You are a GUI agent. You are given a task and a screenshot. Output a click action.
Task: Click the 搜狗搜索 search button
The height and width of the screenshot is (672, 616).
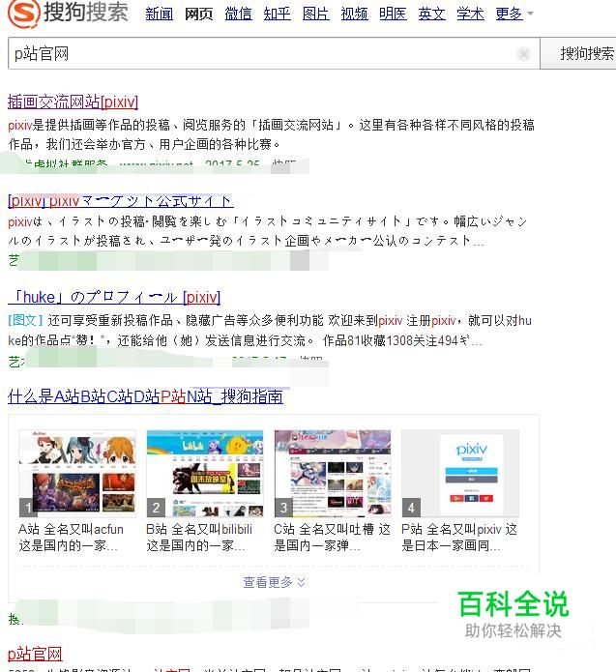click(x=578, y=53)
